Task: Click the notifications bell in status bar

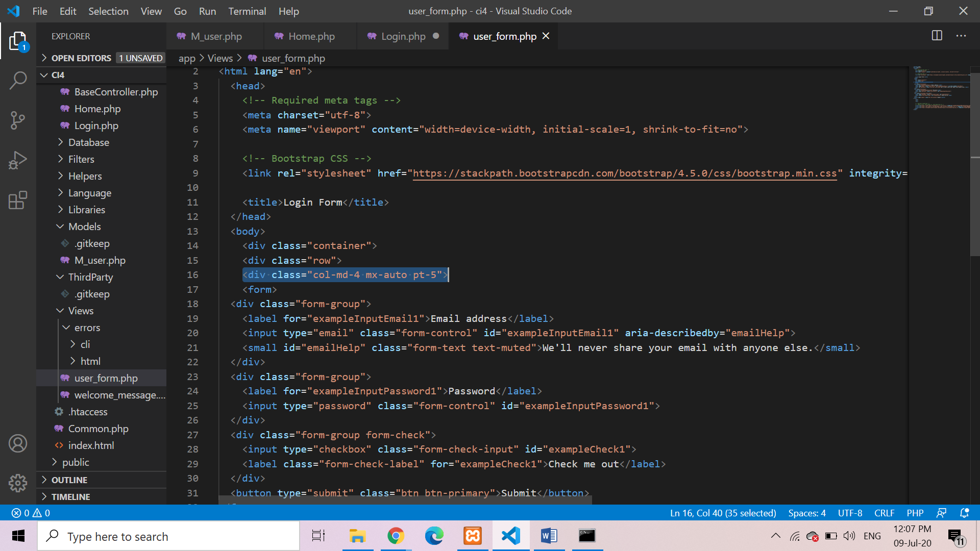Action: 964,513
